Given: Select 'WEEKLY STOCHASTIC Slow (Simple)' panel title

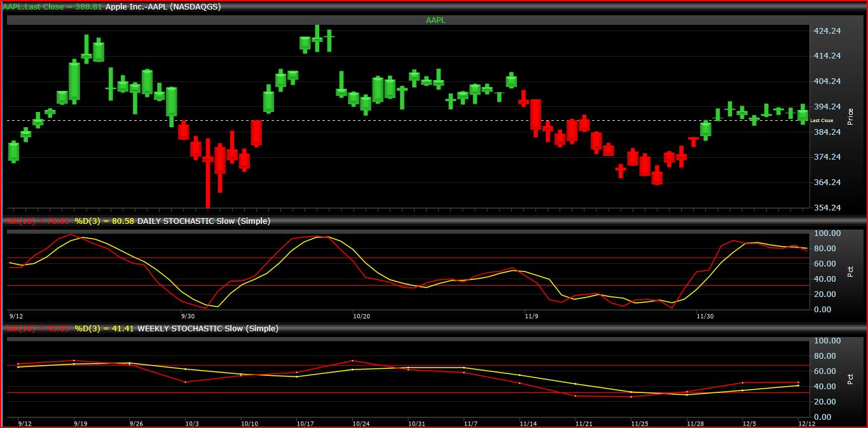Looking at the screenshot, I should click(x=208, y=329).
